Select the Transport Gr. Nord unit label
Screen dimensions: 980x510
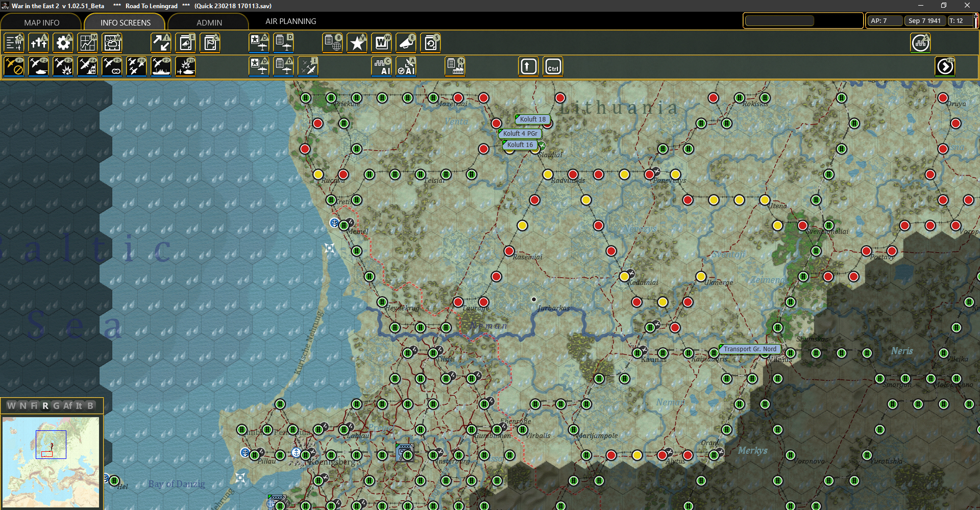750,349
